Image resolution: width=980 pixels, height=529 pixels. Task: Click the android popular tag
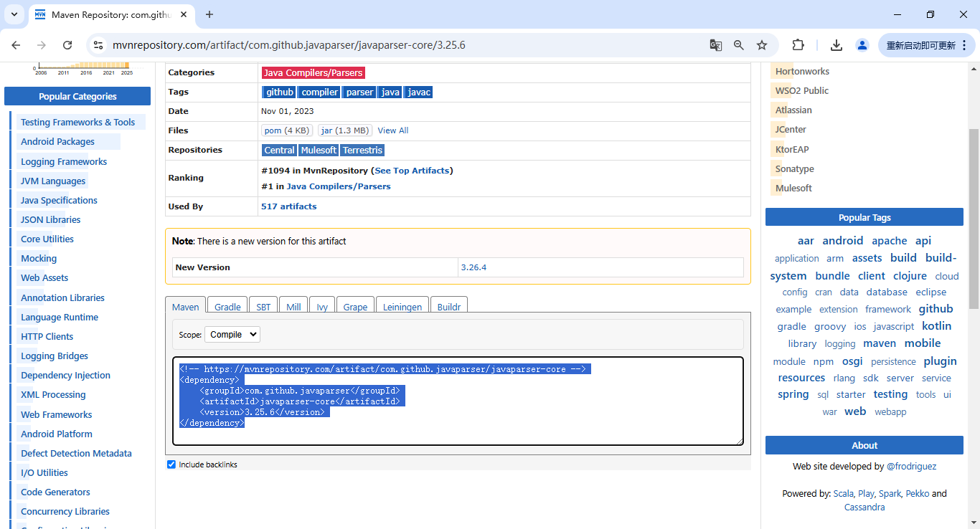click(x=843, y=241)
